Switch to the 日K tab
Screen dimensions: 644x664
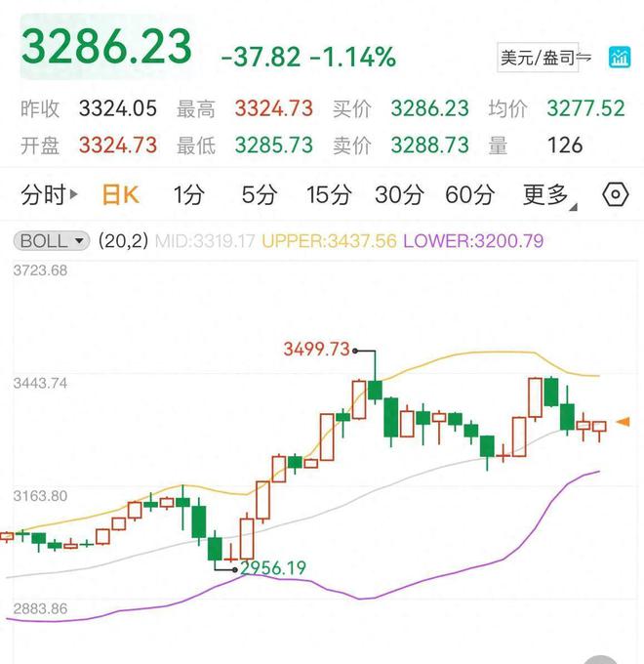point(121,195)
